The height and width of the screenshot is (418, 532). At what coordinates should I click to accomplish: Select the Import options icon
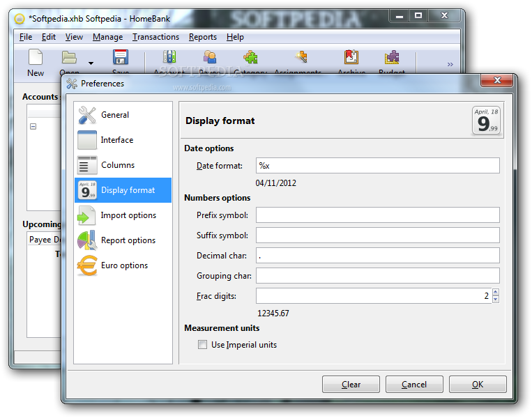(x=87, y=215)
